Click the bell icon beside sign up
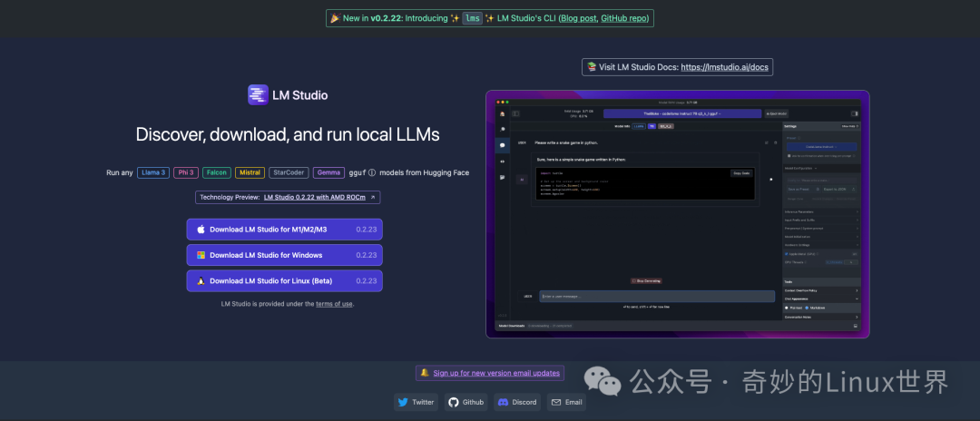Image resolution: width=980 pixels, height=421 pixels. (425, 373)
